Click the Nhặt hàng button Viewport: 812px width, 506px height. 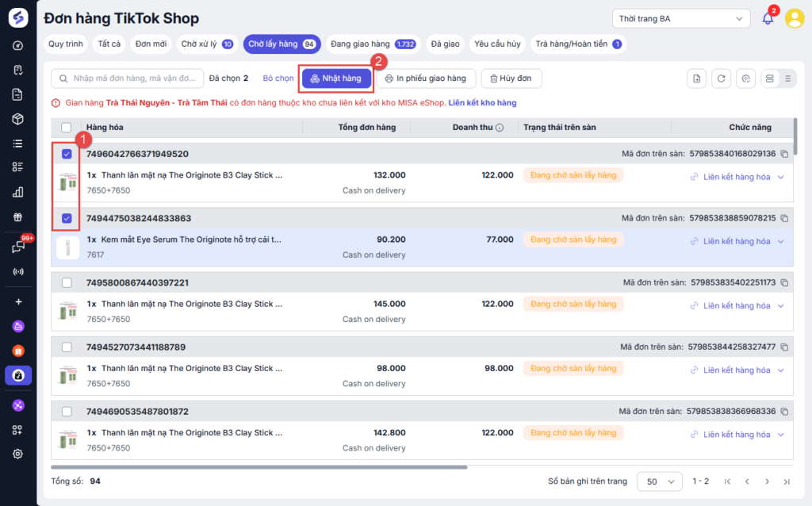coord(336,79)
